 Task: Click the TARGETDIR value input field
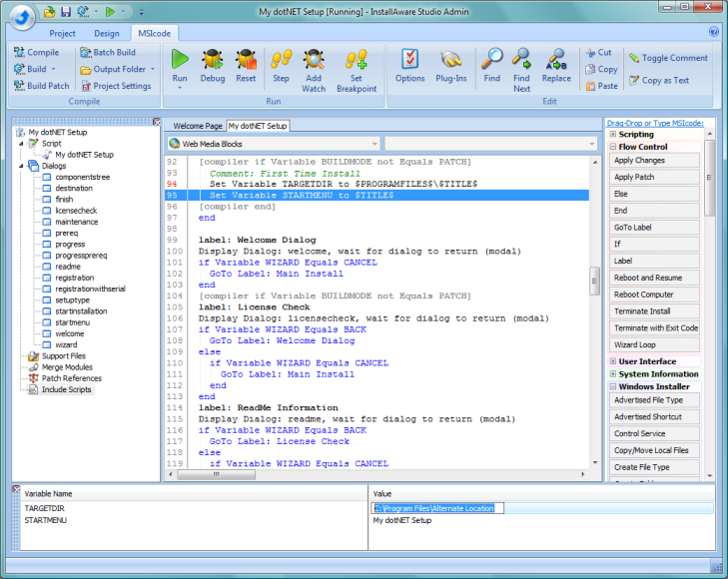click(x=437, y=508)
